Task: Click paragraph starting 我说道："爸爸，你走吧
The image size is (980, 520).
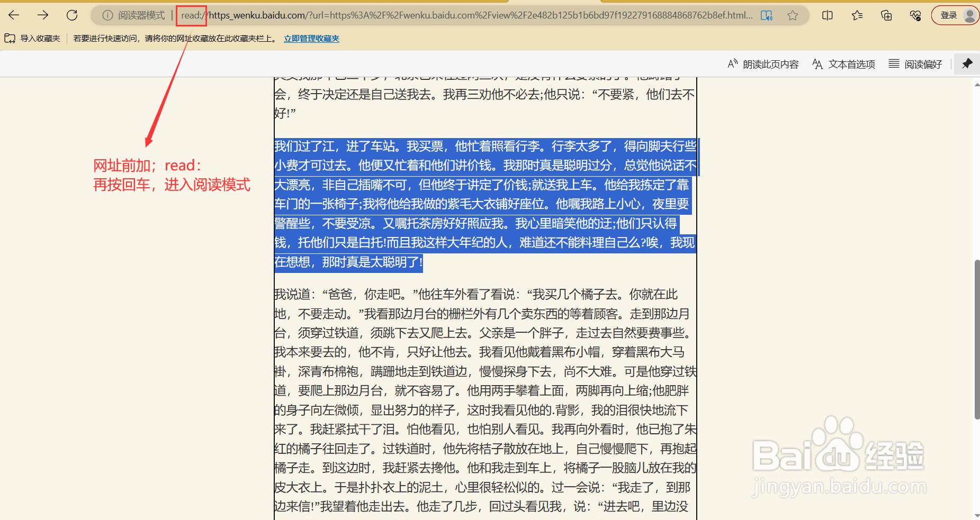Action: [x=485, y=400]
